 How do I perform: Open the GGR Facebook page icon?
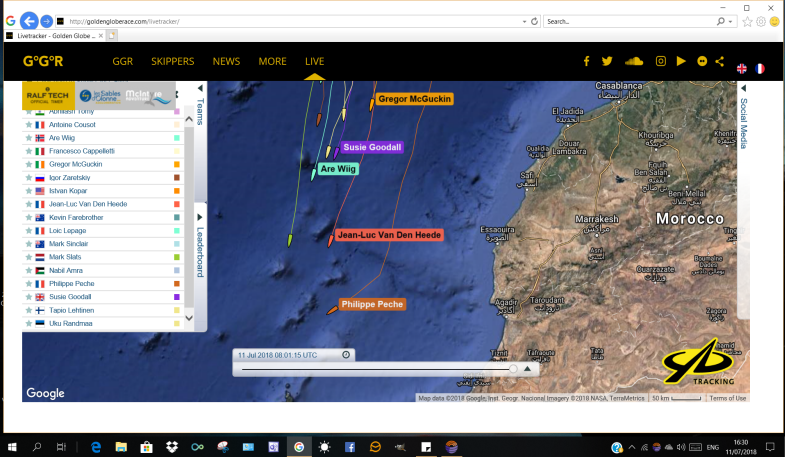(586, 62)
